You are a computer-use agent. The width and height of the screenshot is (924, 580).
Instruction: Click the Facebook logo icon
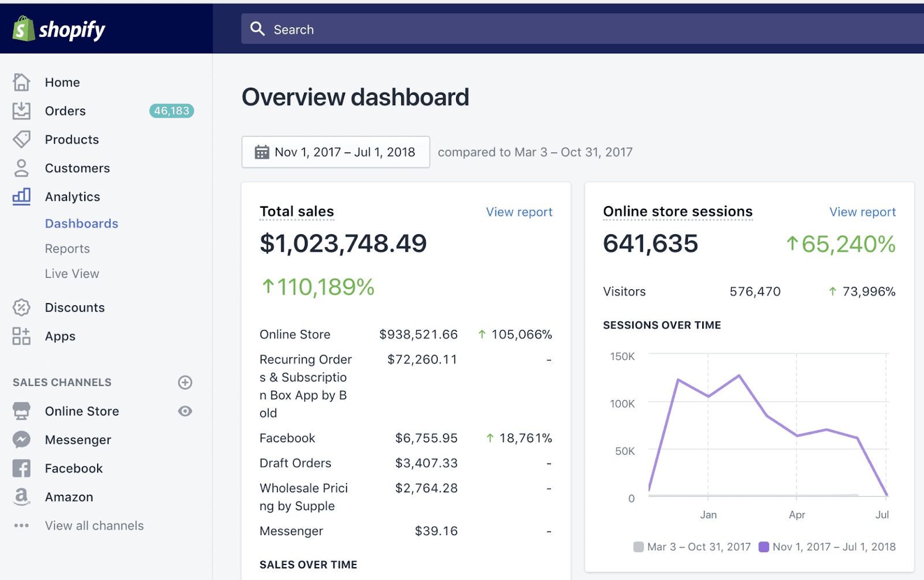click(21, 468)
